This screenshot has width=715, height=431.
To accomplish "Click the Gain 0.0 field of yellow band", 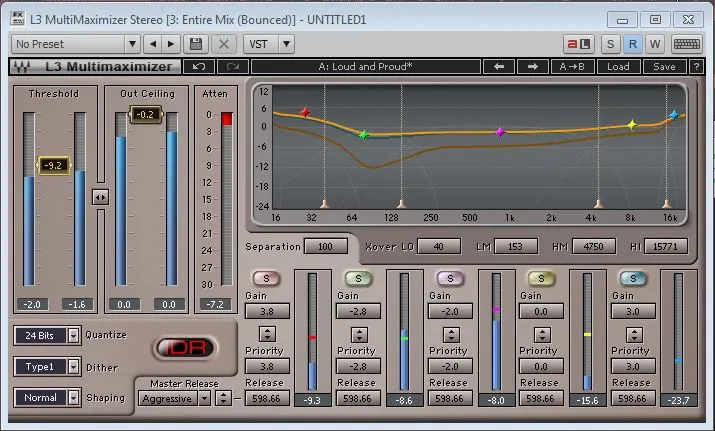I will coord(541,312).
